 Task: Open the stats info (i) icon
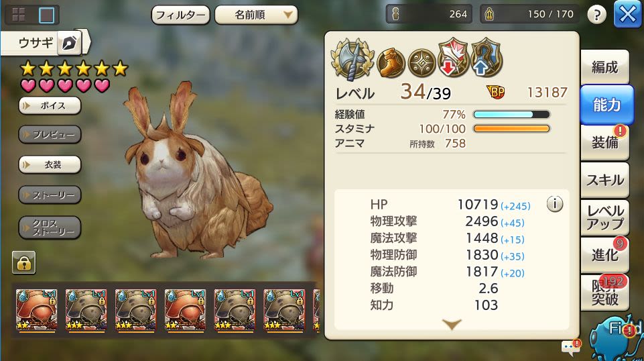point(554,204)
